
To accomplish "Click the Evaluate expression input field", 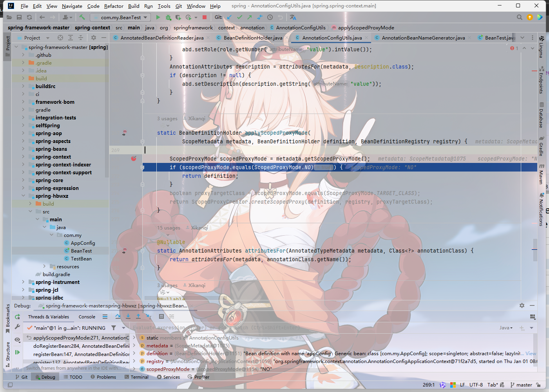I will tap(313, 328).
